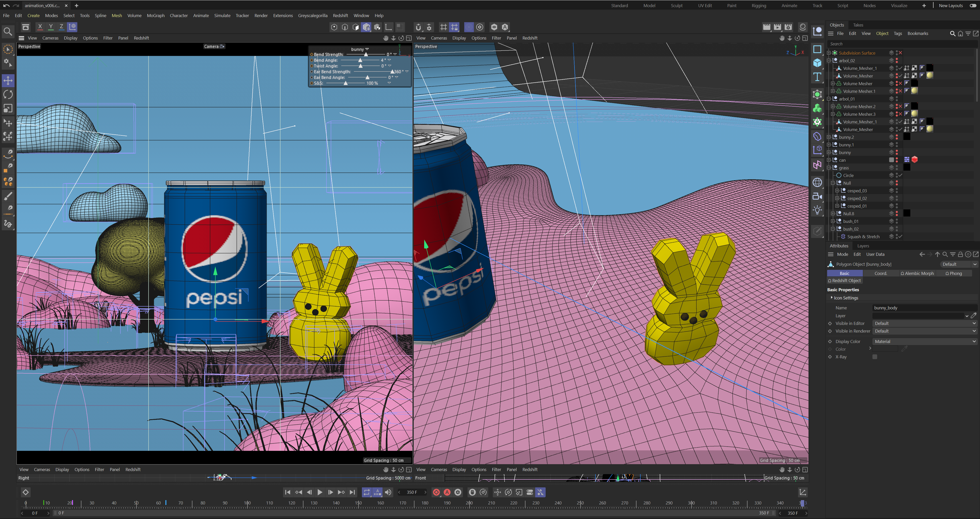This screenshot has height=519, width=980.
Task: Toggle Y axis lock icon
Action: [51, 27]
